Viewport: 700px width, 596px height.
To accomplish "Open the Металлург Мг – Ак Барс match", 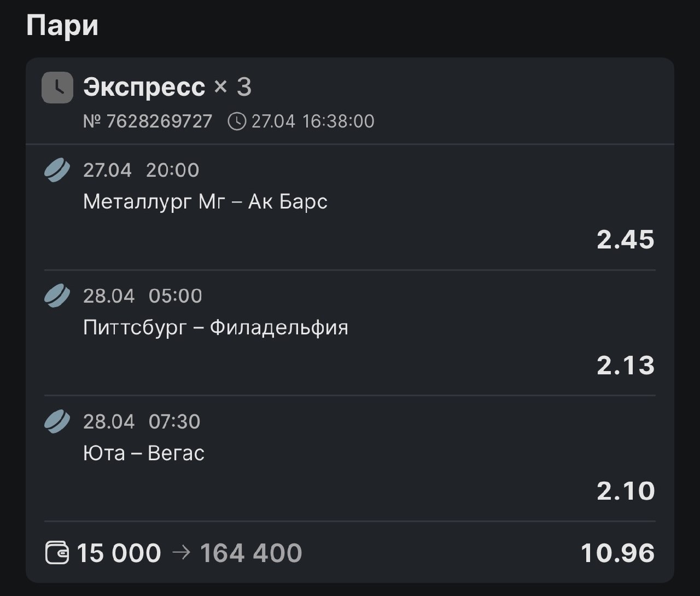I will (x=205, y=202).
